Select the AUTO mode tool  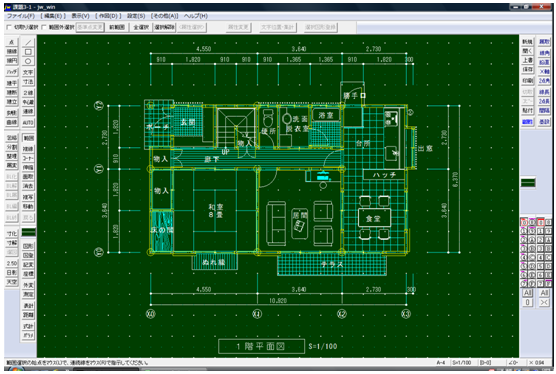pyautogui.click(x=28, y=123)
